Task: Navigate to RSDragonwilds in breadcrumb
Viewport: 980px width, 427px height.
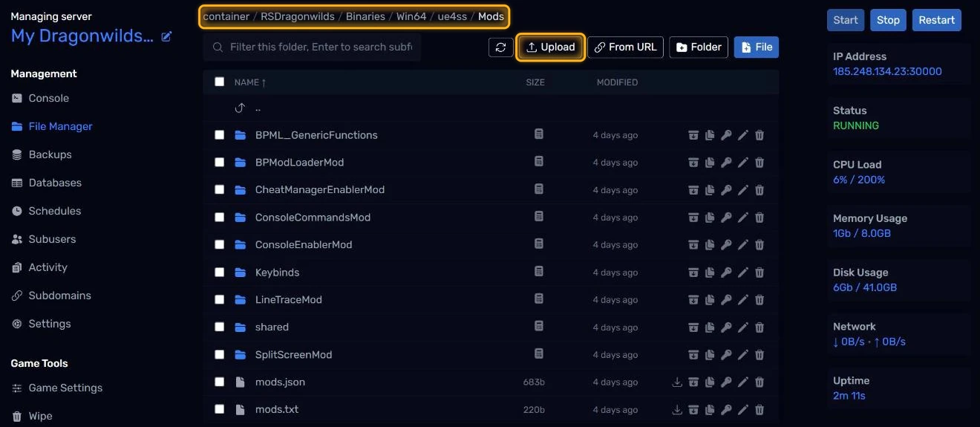Action: 298,16
